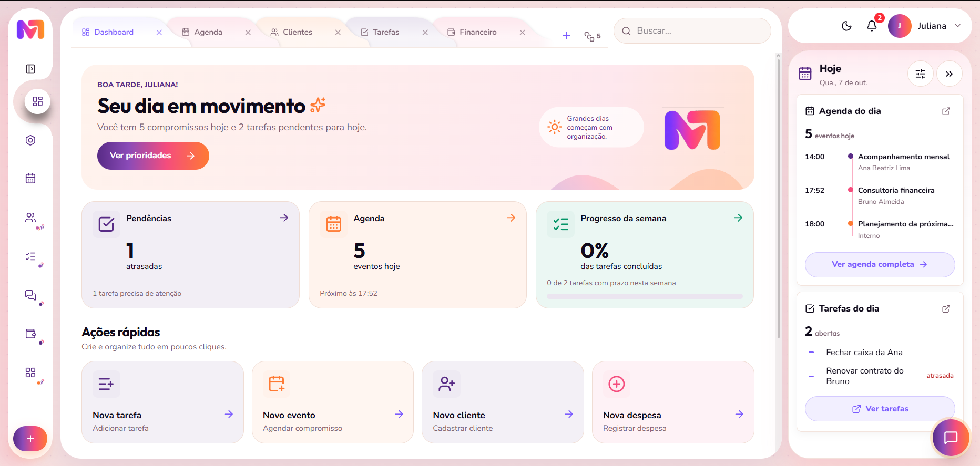The image size is (980, 466).
Task: Open the dashboard grid icon in sidebar
Action: (x=37, y=101)
